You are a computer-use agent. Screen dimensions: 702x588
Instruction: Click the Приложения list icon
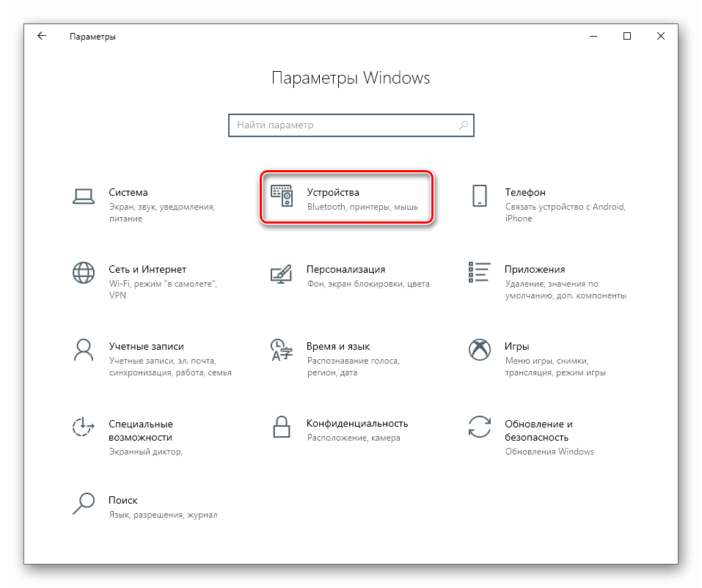pos(480,272)
